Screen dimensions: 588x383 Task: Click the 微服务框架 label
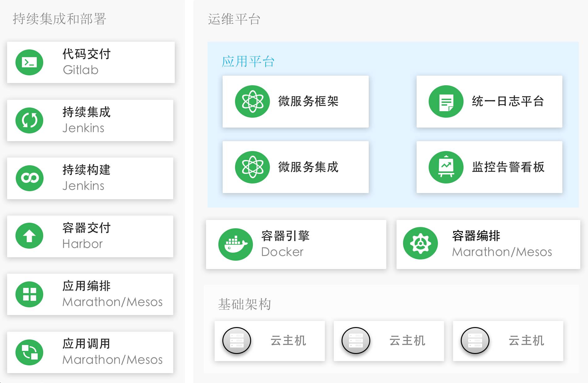(x=309, y=101)
